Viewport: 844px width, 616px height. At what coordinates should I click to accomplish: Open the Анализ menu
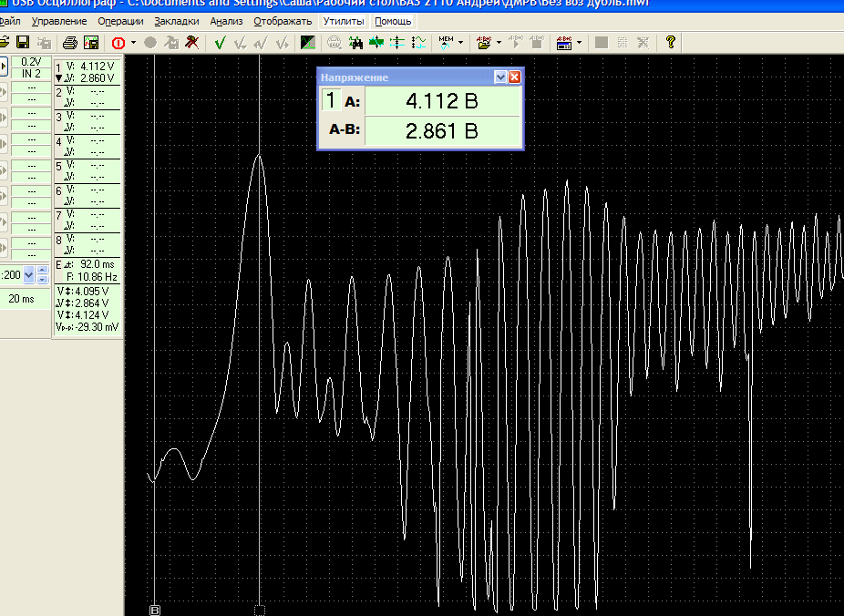click(x=226, y=22)
